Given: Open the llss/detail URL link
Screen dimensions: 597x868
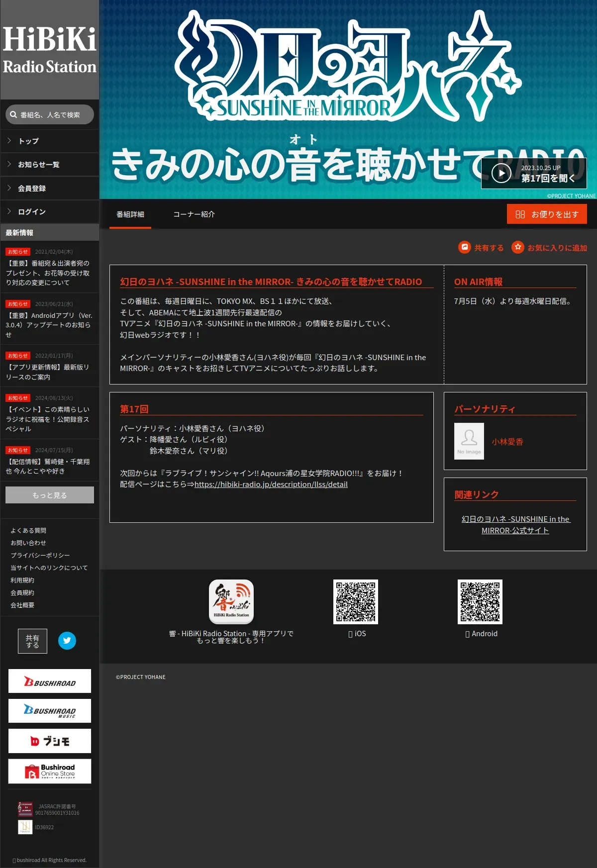Looking at the screenshot, I should [271, 484].
